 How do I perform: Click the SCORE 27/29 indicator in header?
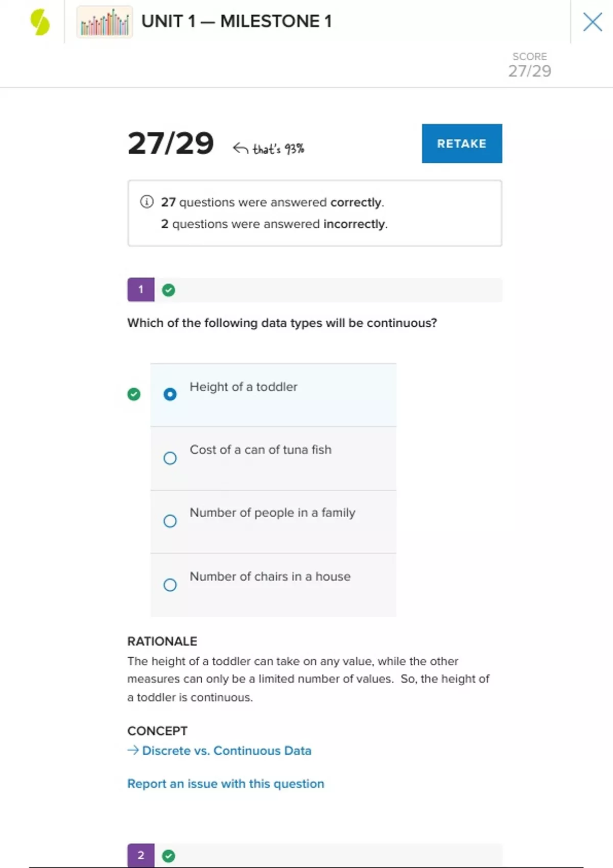[529, 65]
